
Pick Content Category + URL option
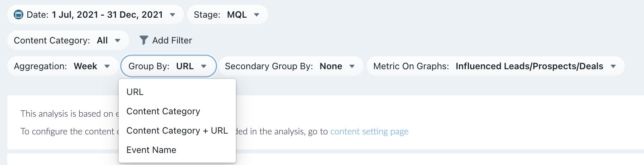click(177, 130)
